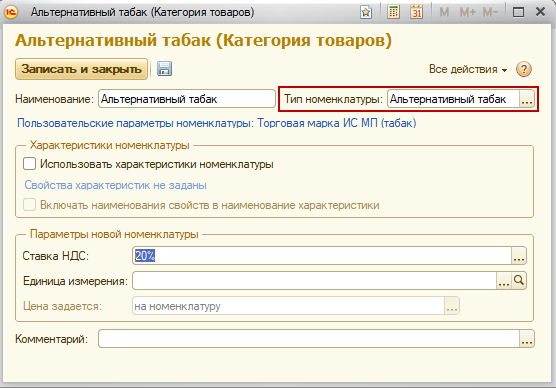This screenshot has height=388, width=556.
Task: Open Тип номенклатуры selection ellipsis button
Action: click(527, 99)
